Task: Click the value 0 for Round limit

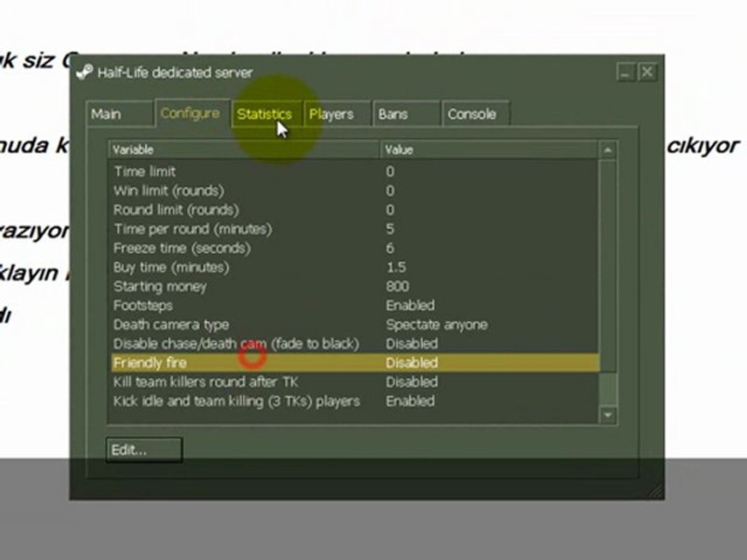Action: point(390,210)
